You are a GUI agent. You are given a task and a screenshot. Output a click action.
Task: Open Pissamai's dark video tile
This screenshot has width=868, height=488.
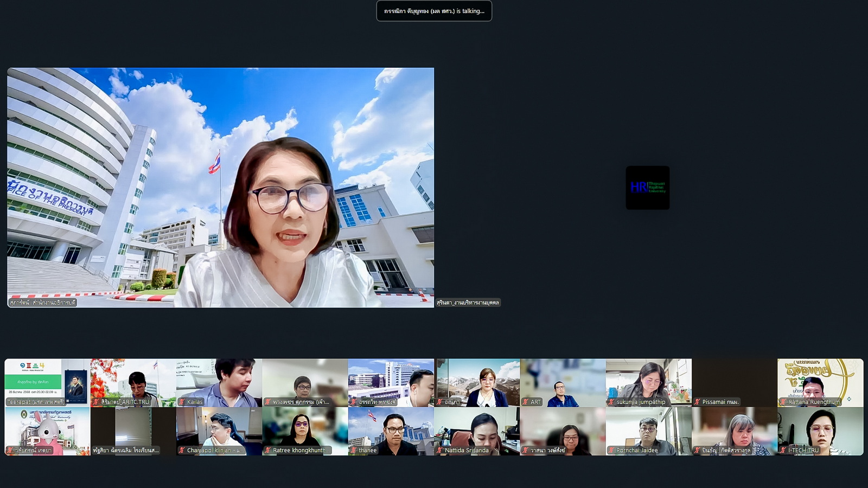pos(734,382)
